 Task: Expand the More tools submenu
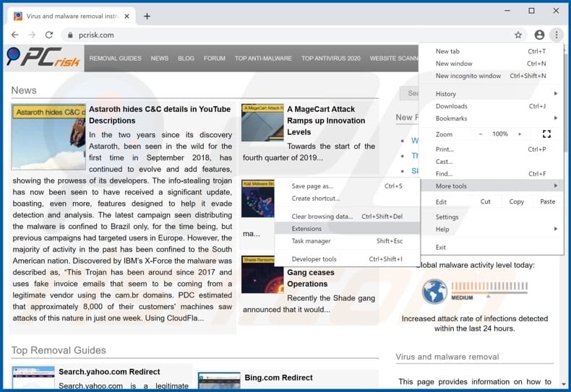click(491, 186)
